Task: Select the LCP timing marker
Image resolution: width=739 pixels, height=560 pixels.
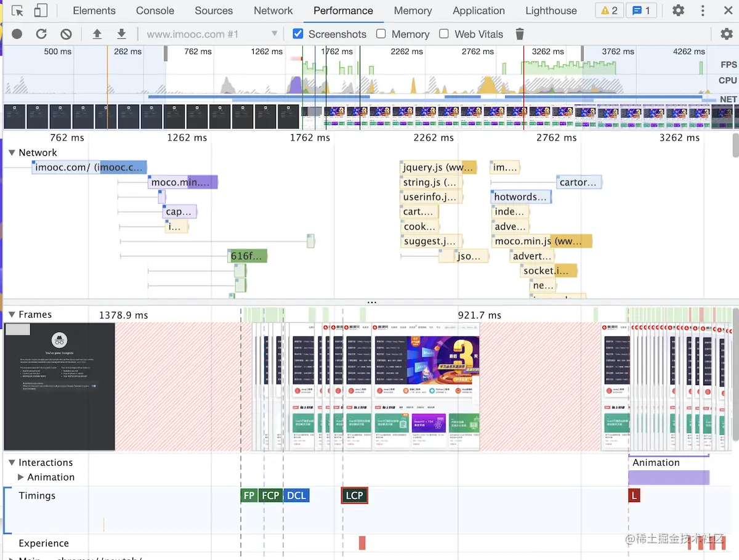Action: (355, 495)
